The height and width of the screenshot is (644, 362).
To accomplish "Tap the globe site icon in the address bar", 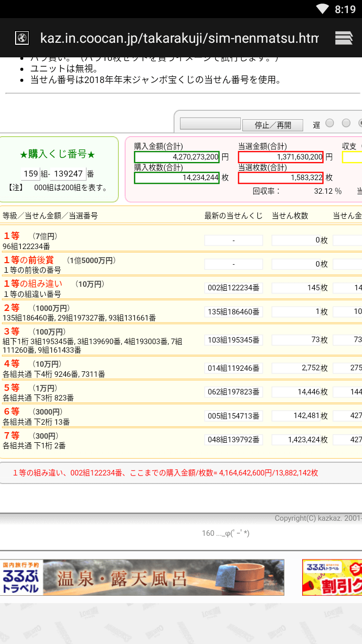I will 22,38.
